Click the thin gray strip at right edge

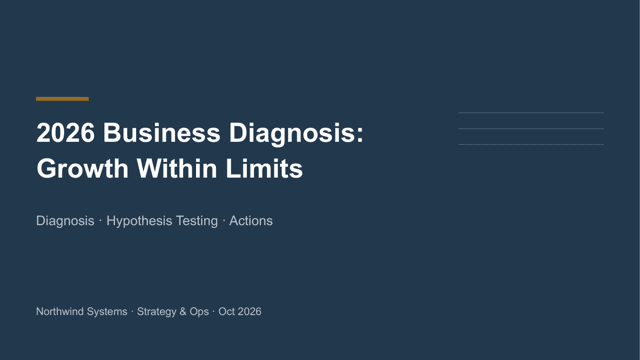(639, 180)
